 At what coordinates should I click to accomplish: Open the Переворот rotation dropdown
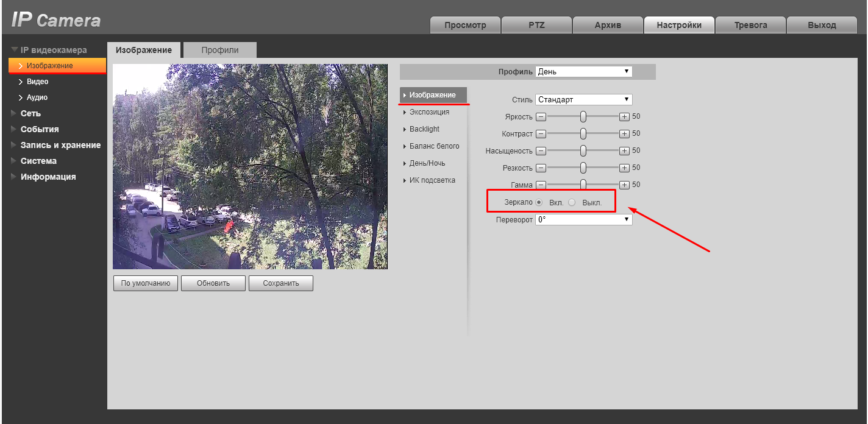(584, 219)
